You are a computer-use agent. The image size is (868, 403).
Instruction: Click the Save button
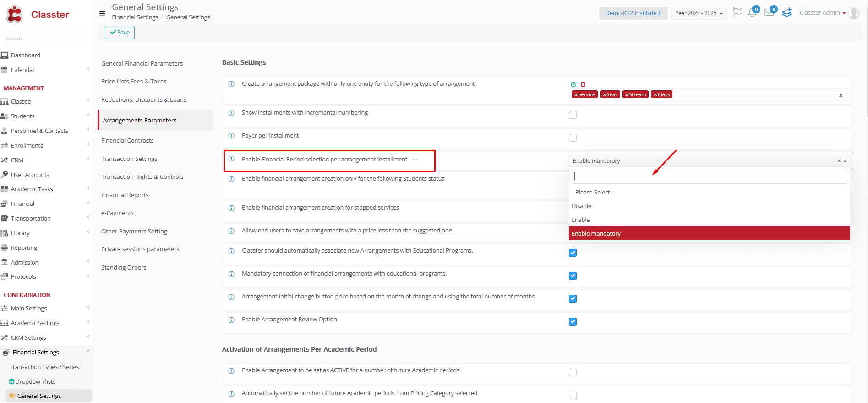[x=120, y=33]
